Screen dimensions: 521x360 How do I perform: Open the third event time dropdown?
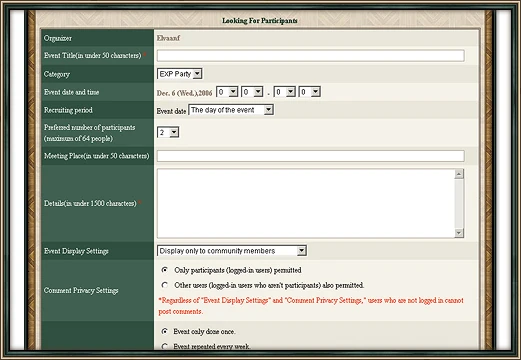coord(285,92)
